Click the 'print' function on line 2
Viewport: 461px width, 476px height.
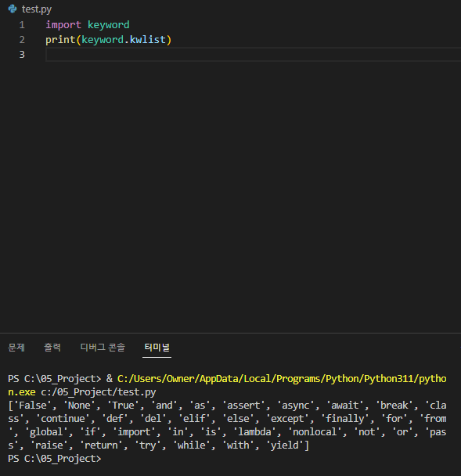tap(60, 40)
